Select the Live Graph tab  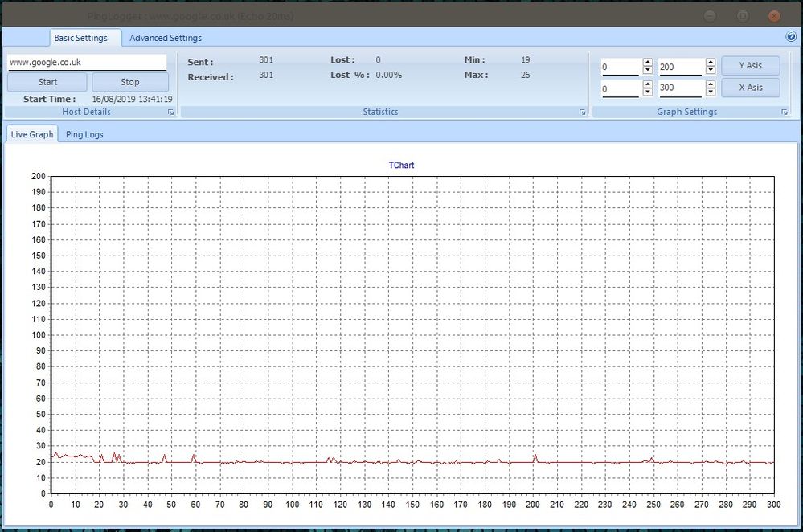pos(32,134)
